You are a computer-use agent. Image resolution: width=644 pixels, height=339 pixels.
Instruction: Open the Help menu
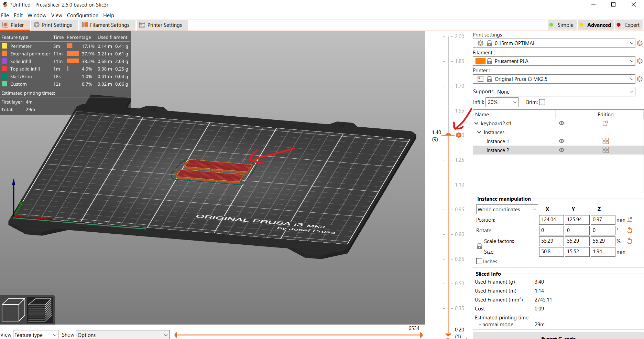pos(109,15)
